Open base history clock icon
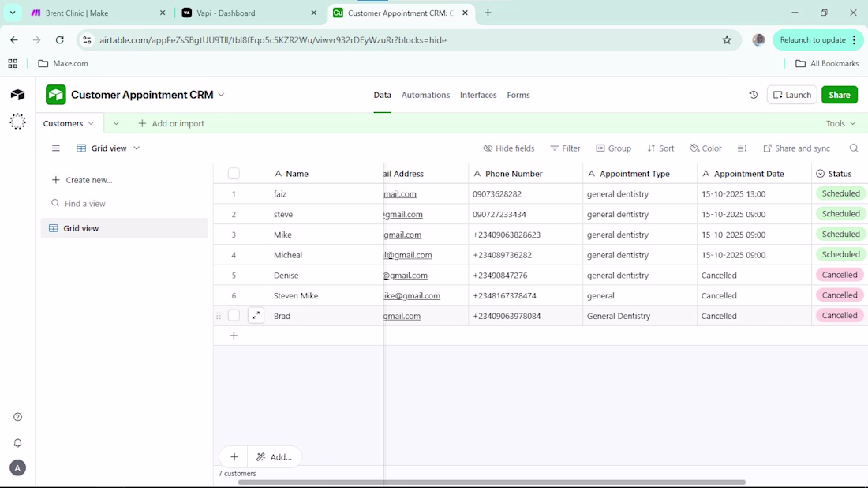The width and height of the screenshot is (868, 488). 754,95
